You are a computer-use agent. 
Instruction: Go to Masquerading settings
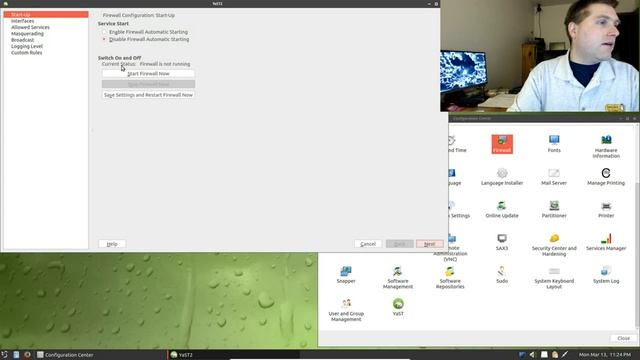[27, 33]
